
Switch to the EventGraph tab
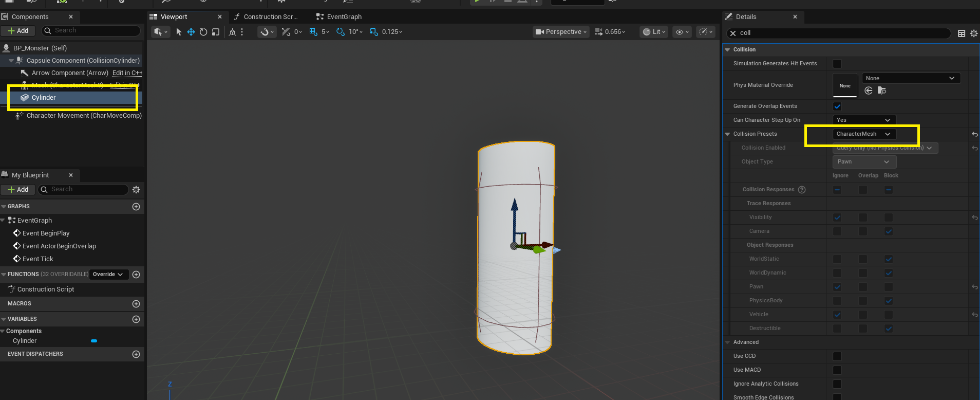(339, 17)
